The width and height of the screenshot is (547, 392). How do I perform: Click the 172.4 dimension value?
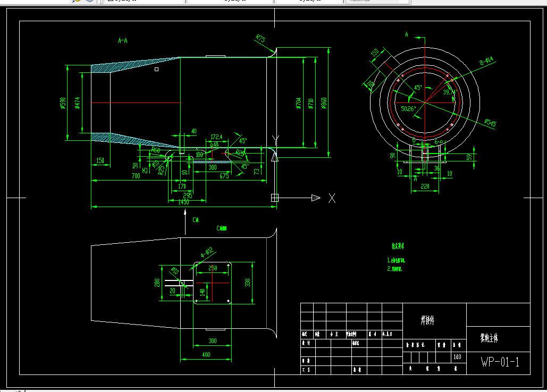pos(216,137)
